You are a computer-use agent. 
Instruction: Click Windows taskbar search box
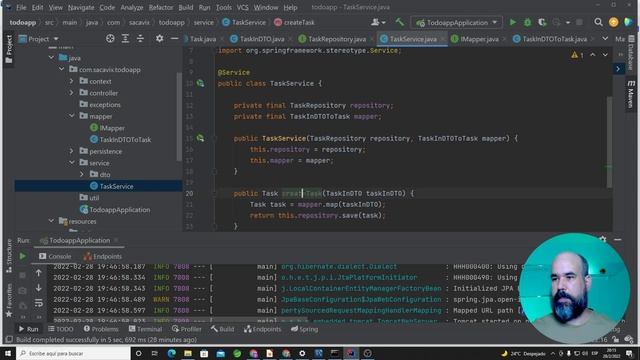click(x=73, y=353)
